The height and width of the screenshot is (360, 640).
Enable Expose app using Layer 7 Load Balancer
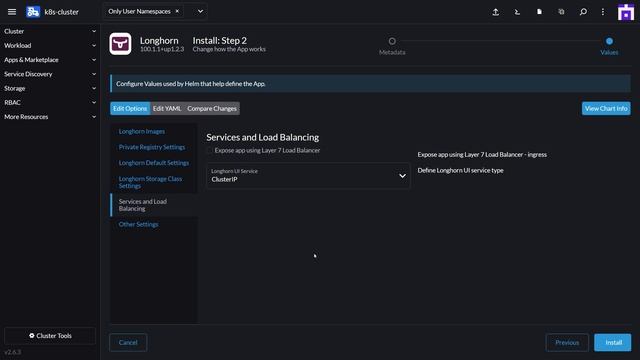209,150
